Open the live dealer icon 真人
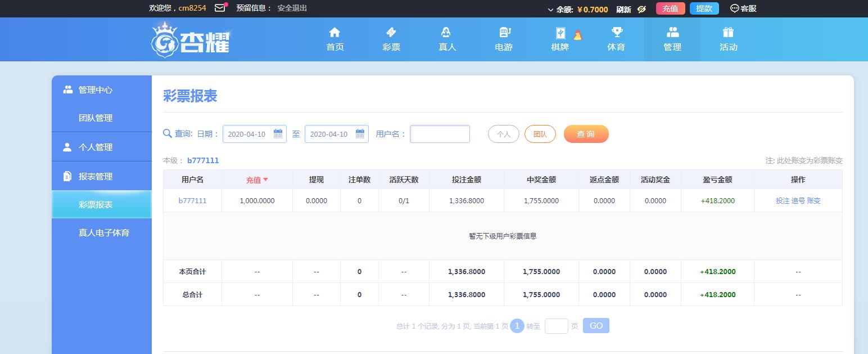Viewport: 868px width, 354px height. coord(447,33)
